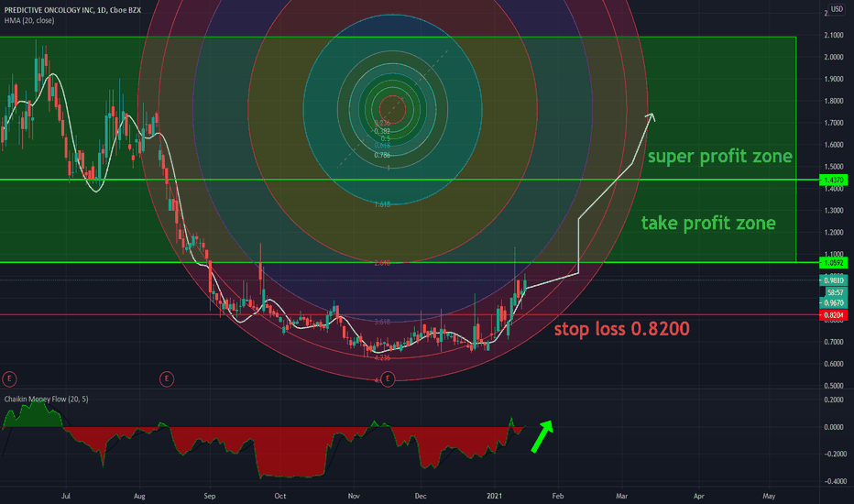Screen dimensions: 854x504
Task: Click the earnings 'E' marker below November
Action: [388, 378]
